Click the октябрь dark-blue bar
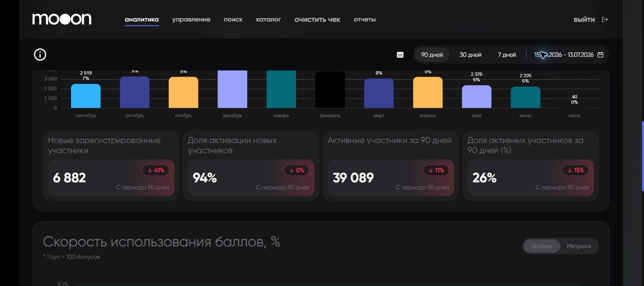Screen dimensions: 644x286 pos(135,92)
